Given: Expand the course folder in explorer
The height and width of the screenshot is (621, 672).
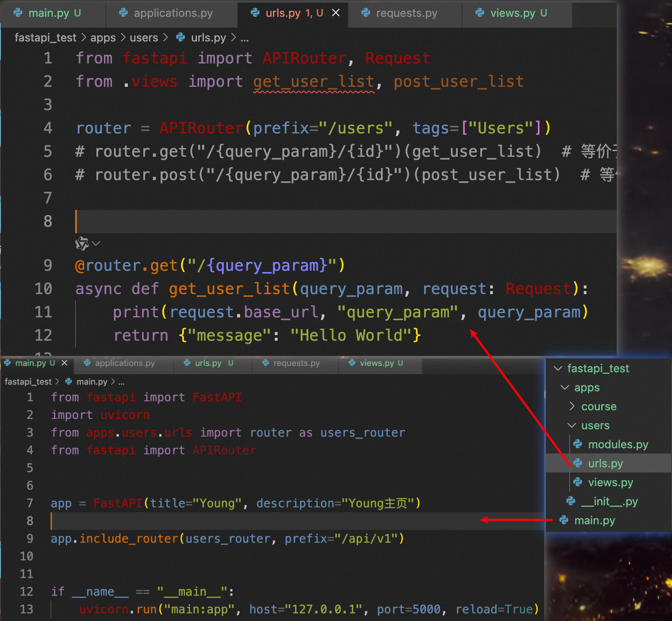Looking at the screenshot, I should 572,406.
